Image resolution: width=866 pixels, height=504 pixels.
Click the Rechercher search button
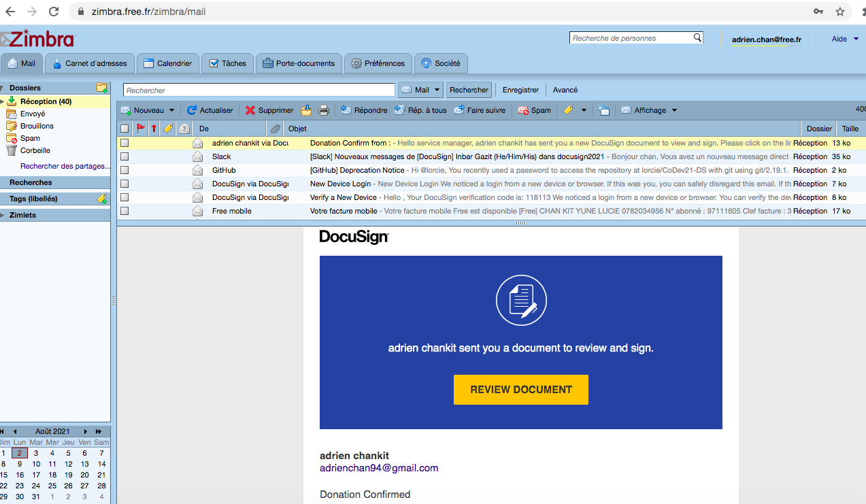(x=469, y=90)
